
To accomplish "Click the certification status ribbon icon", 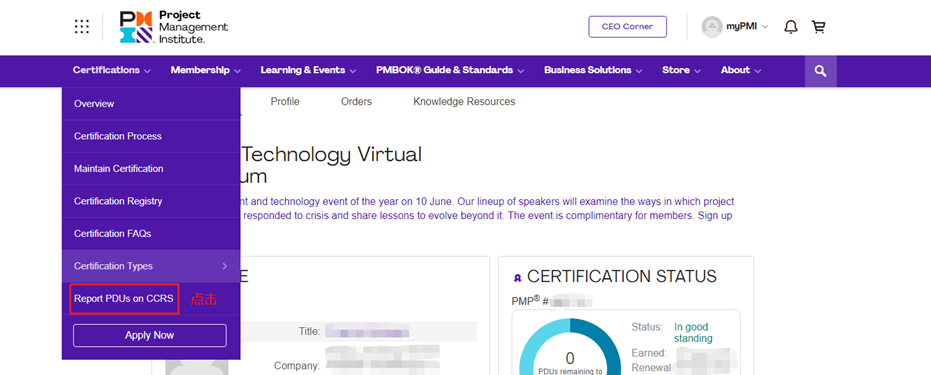I will point(517,278).
